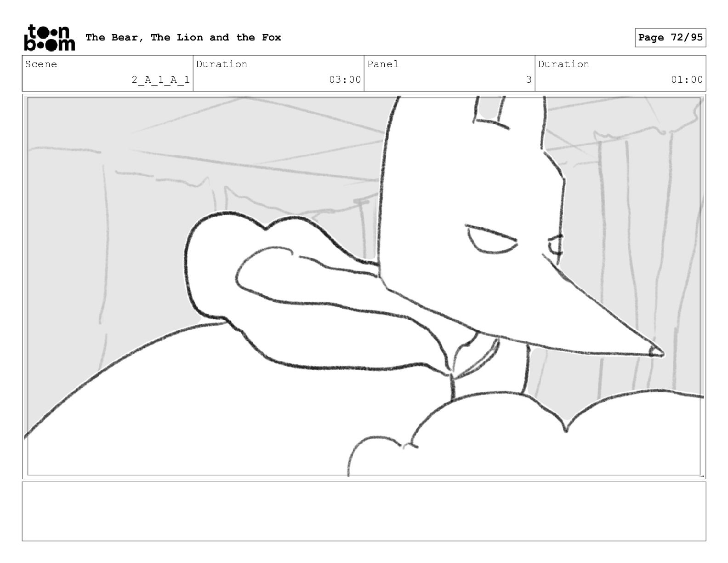The height and width of the screenshot is (563, 728).
Task: Click the panel number '3'
Action: tap(529, 80)
